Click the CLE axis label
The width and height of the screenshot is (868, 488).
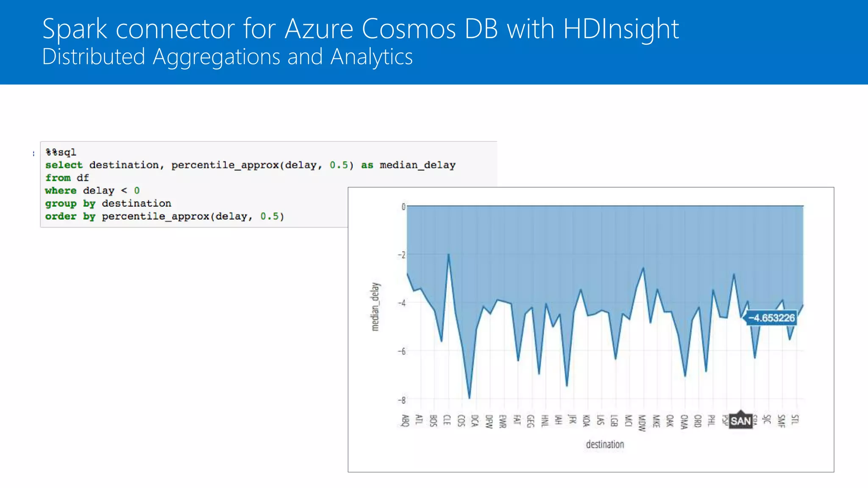pos(447,420)
